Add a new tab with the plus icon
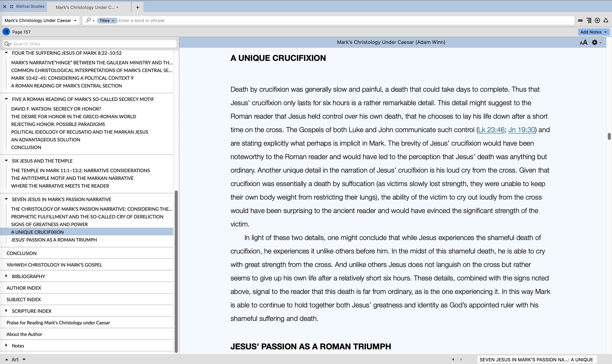 point(137,7)
